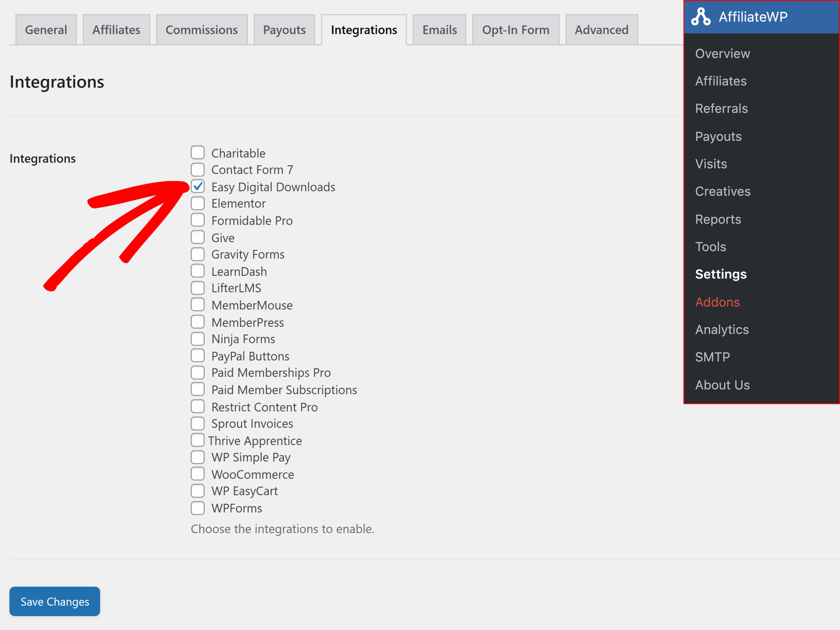Switch to the Emails tab
Screen dimensions: 840x630
[439, 29]
